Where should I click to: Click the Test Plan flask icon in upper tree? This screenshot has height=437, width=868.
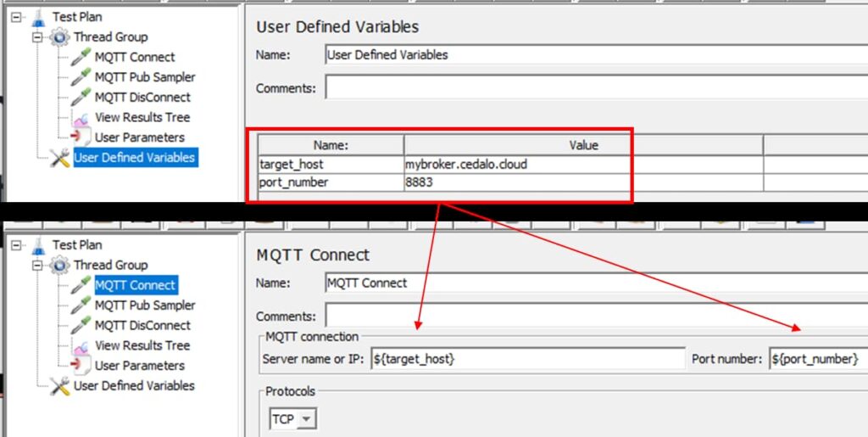(37, 17)
